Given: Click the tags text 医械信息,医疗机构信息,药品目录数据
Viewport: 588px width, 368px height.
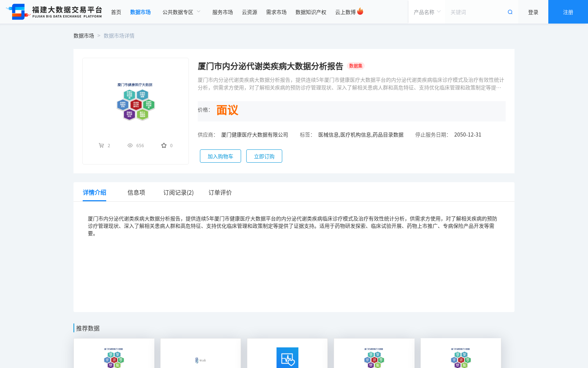Looking at the screenshot, I should (x=361, y=135).
